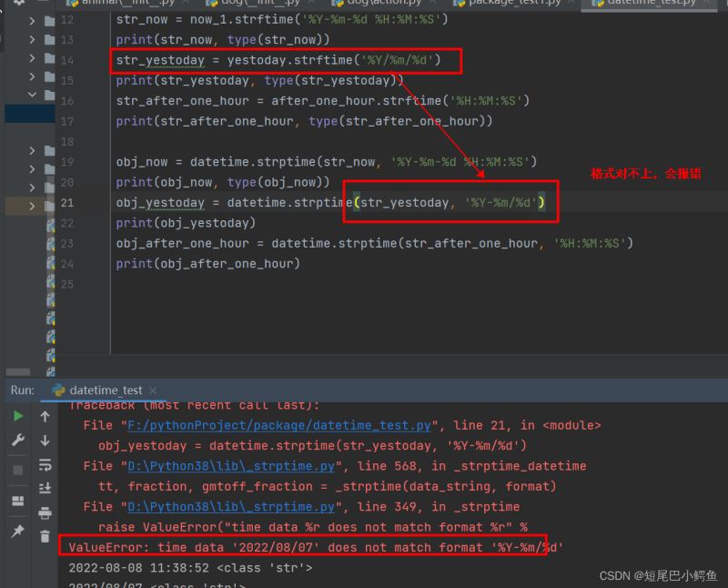Click output '2022-08-08 11:38:52 <class 'str'>'

pyautogui.click(x=190, y=568)
